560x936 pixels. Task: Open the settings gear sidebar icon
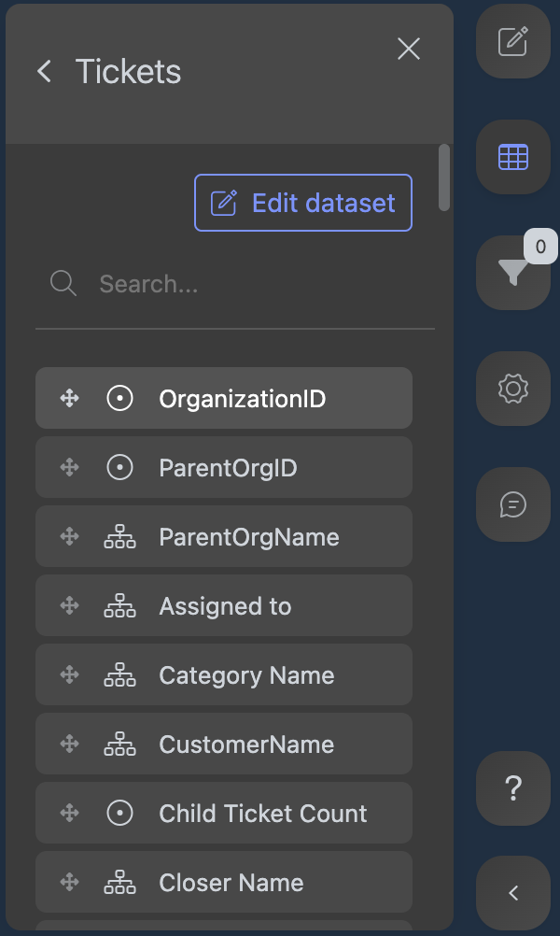coord(513,389)
